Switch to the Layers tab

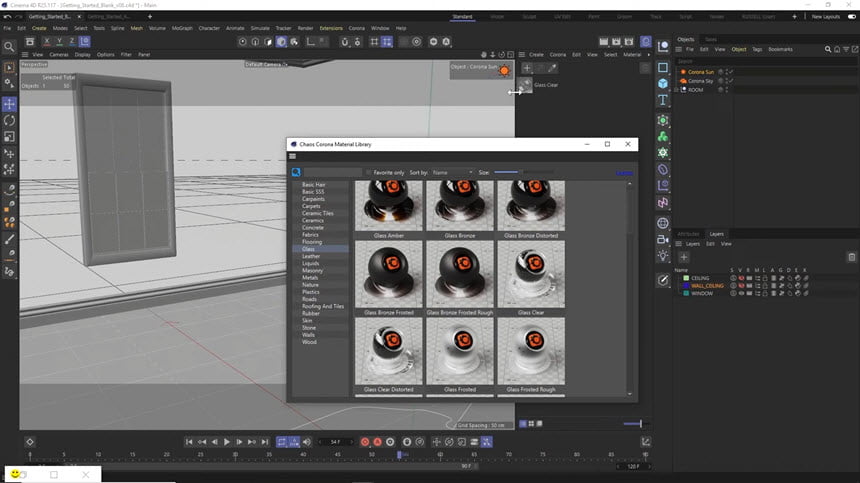716,234
